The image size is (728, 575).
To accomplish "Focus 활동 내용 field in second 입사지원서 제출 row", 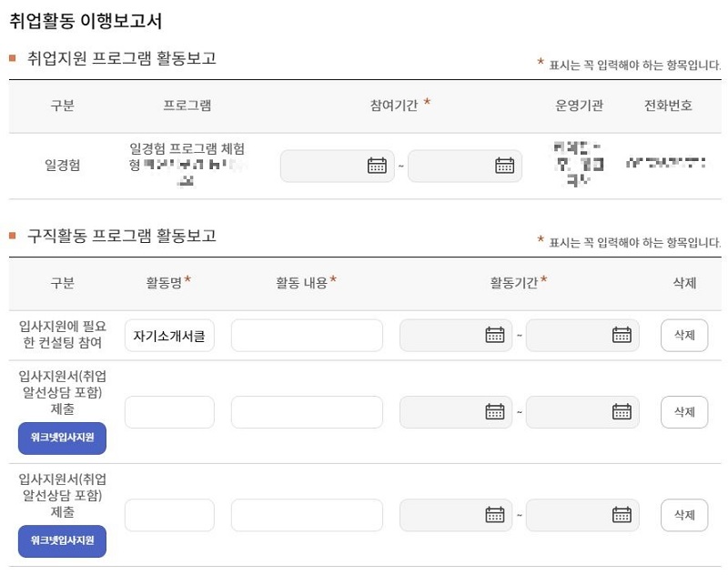I will [307, 515].
